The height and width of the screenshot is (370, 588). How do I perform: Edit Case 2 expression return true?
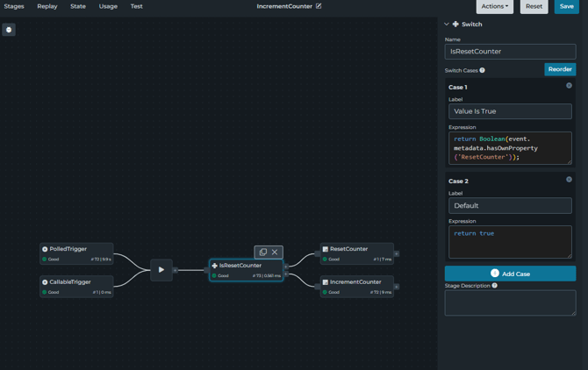(510, 242)
